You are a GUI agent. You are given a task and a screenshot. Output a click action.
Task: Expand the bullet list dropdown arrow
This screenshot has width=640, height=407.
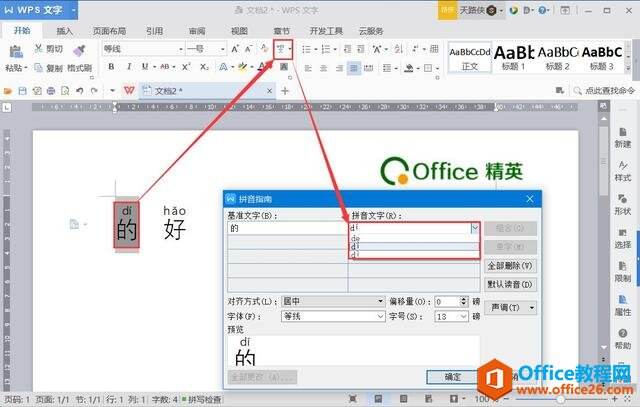click(316, 50)
